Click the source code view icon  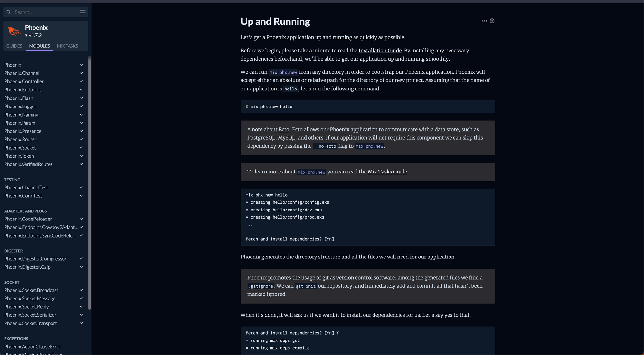coord(484,21)
